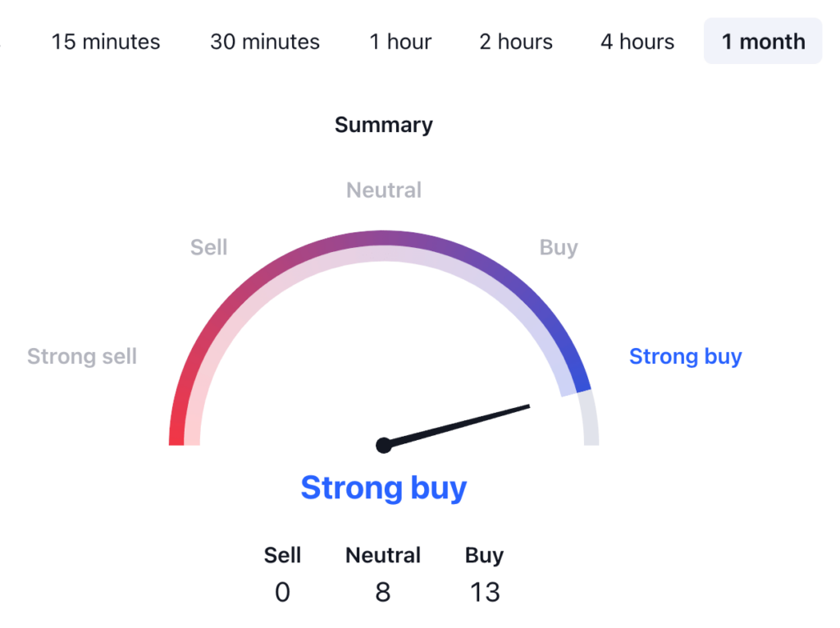
Task: Click the black gauge needle pointer
Action: coord(468,422)
